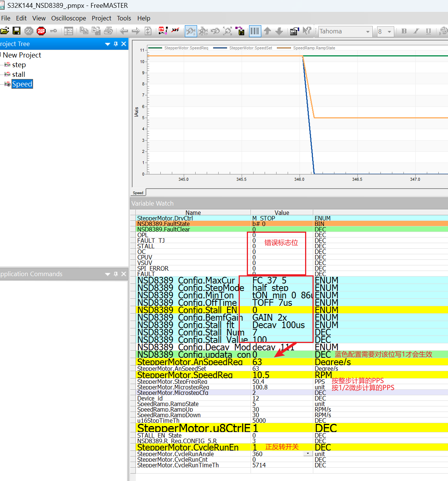
Task: Open the font size 8 dropdown
Action: (389, 32)
